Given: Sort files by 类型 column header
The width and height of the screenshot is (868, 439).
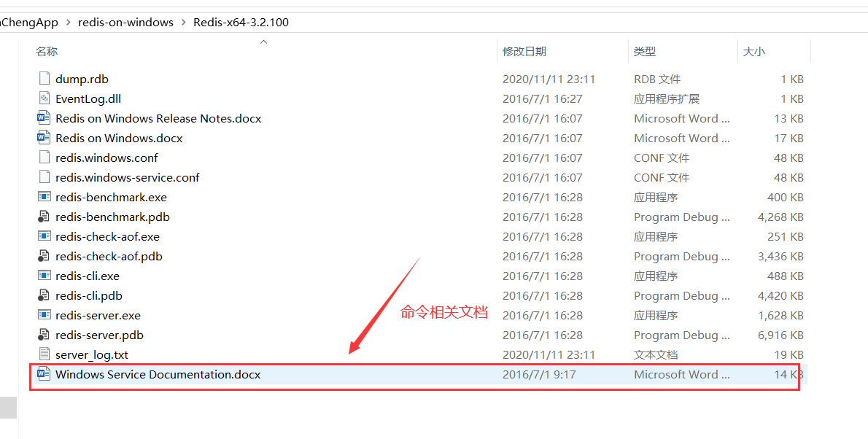Looking at the screenshot, I should [x=645, y=52].
